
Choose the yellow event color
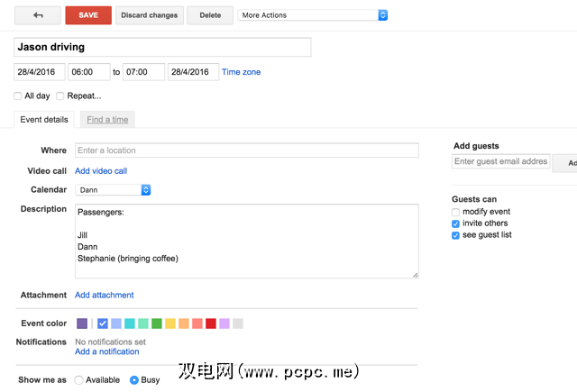click(x=170, y=324)
